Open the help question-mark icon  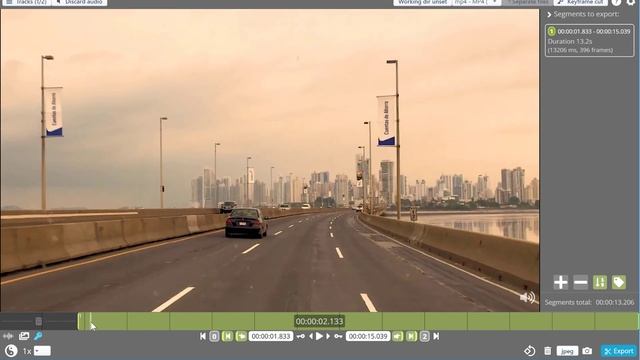pos(616,2)
